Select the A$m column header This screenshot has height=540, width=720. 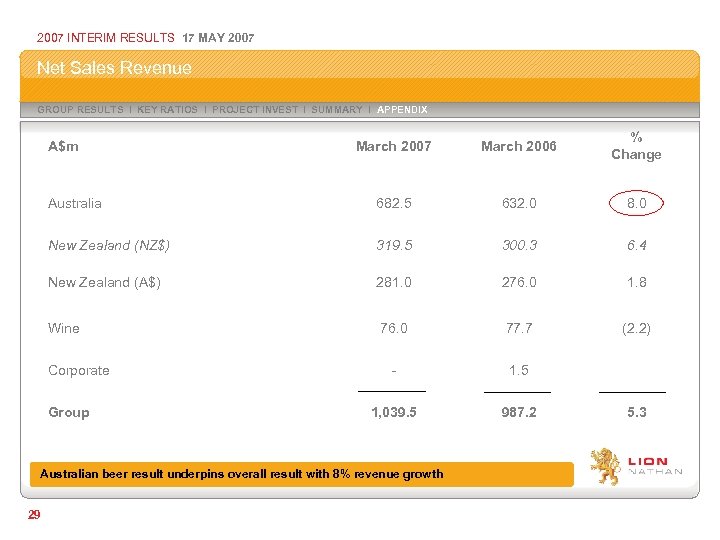point(63,146)
